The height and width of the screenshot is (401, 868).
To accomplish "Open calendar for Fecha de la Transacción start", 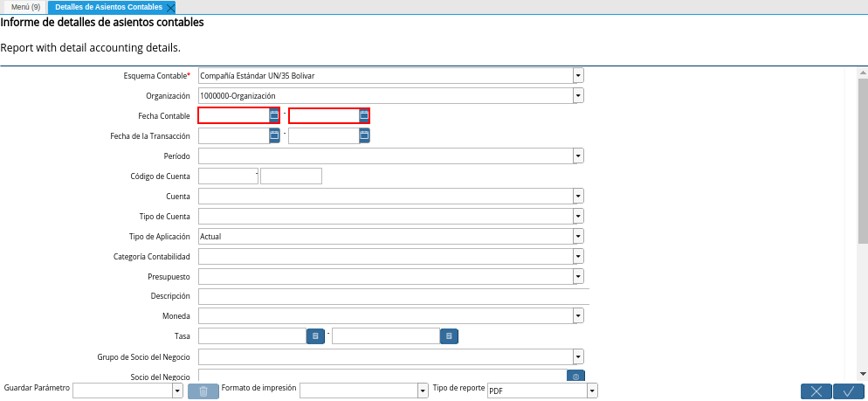I will pos(274,135).
